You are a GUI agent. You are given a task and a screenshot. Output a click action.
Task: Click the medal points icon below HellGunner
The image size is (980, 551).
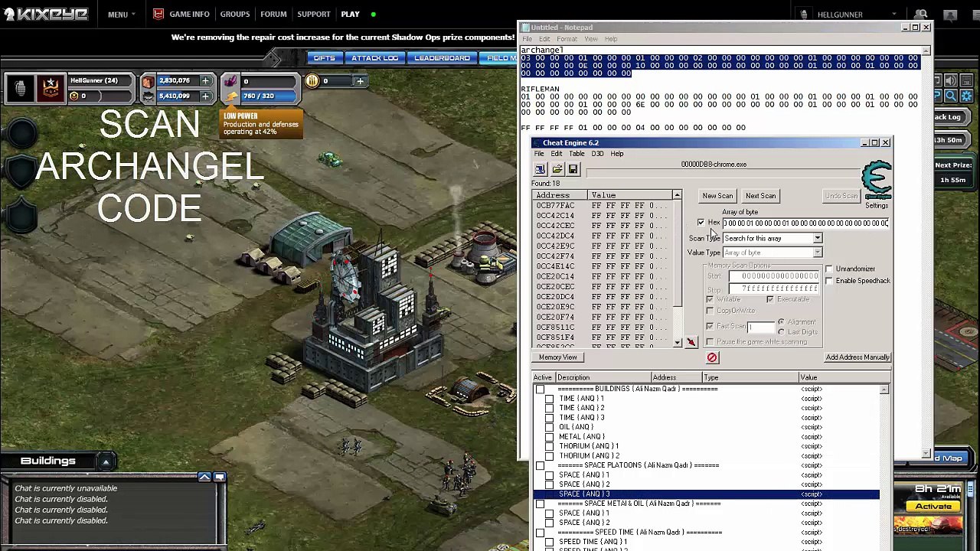tap(74, 96)
